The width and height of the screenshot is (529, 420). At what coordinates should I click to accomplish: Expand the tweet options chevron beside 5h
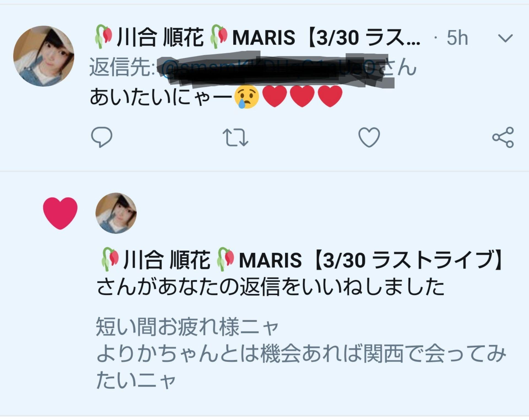click(x=506, y=38)
